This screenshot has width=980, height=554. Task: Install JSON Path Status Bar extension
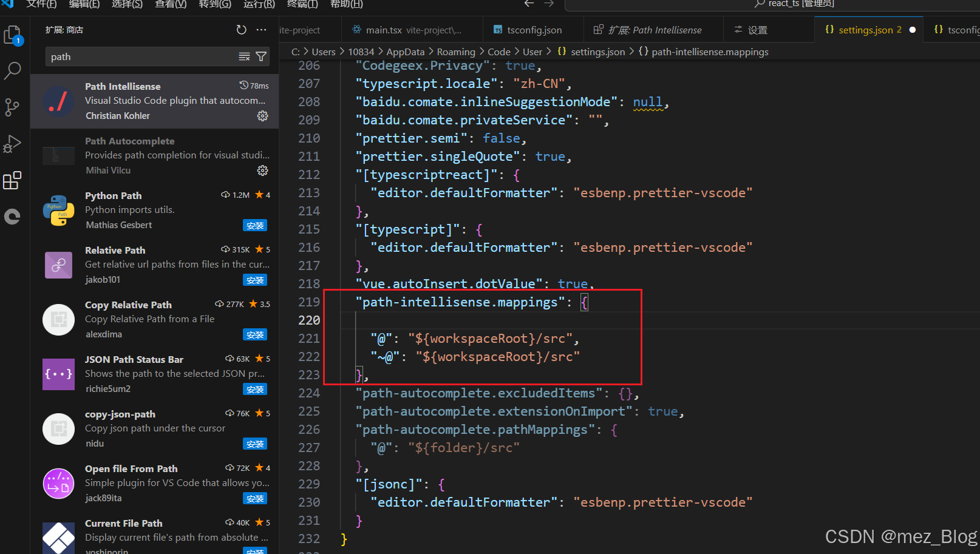pos(255,389)
